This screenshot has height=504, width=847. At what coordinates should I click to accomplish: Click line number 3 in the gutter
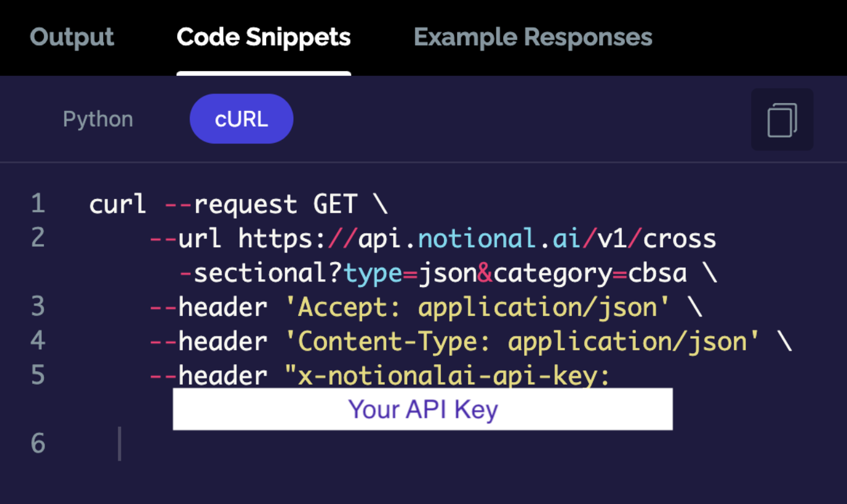click(x=38, y=307)
